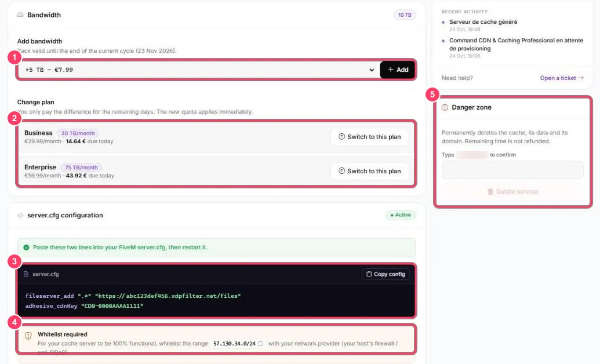Click the '43.92 €' due today amount
The width and height of the screenshot is (600, 364).
point(77,176)
